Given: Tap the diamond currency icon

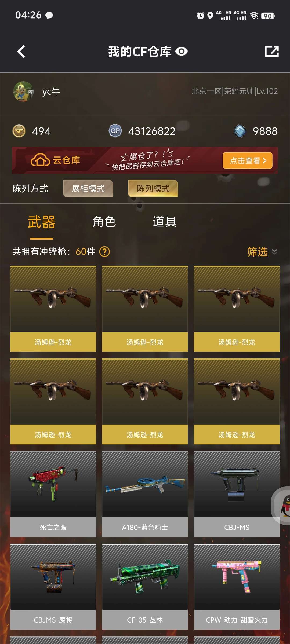Looking at the screenshot, I should click(x=240, y=131).
